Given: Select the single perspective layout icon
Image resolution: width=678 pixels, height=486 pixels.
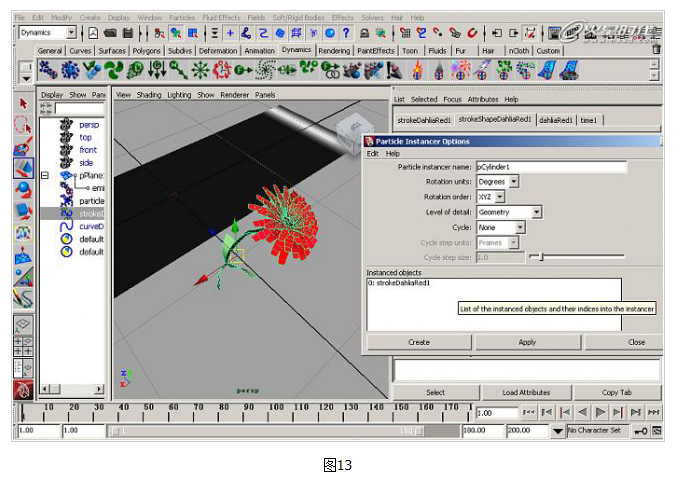Looking at the screenshot, I should coord(23,324).
